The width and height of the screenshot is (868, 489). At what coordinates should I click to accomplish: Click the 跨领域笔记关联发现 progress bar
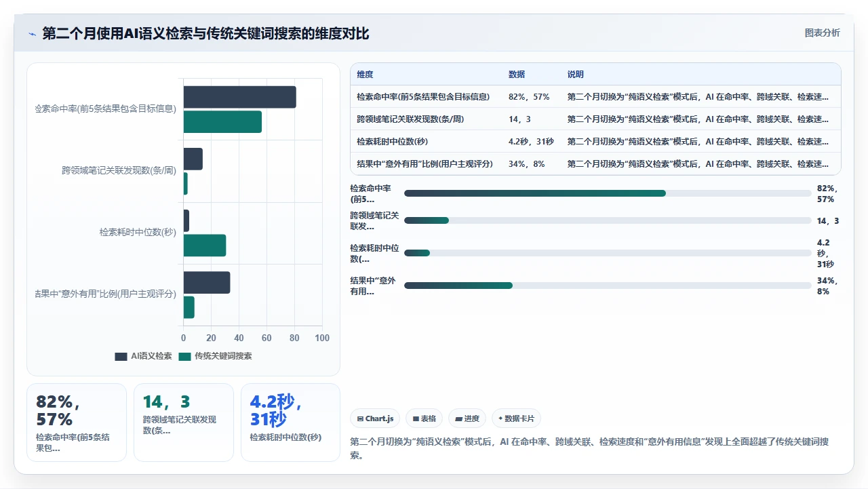pyautogui.click(x=608, y=220)
